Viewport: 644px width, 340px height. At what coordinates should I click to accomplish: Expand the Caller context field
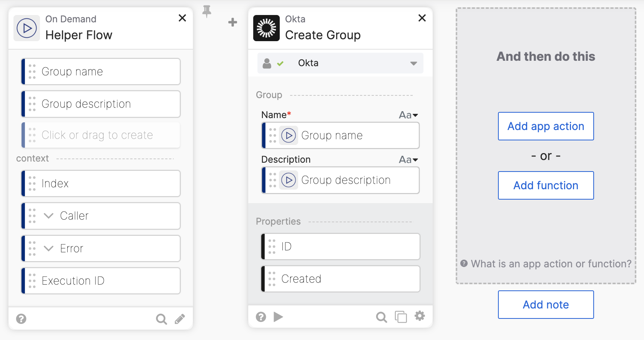[x=49, y=216]
